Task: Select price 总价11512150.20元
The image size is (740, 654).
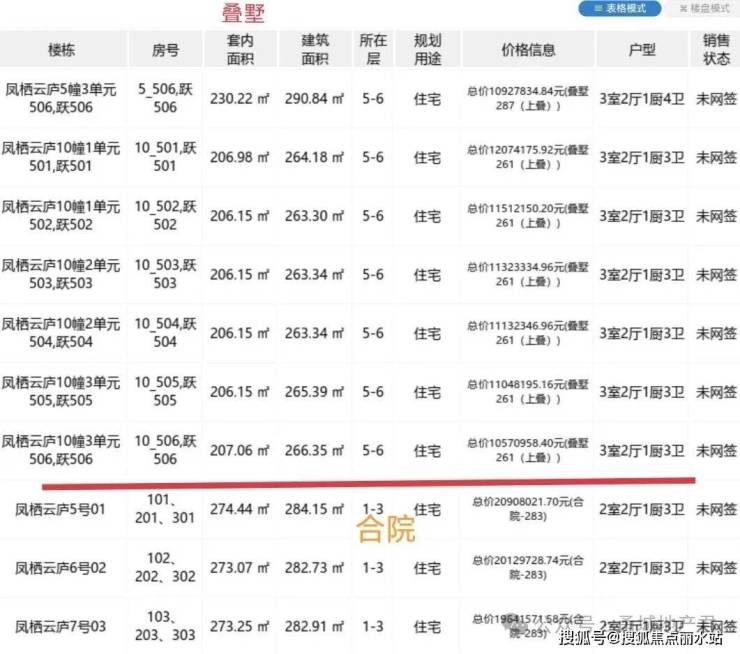Action: [x=528, y=216]
